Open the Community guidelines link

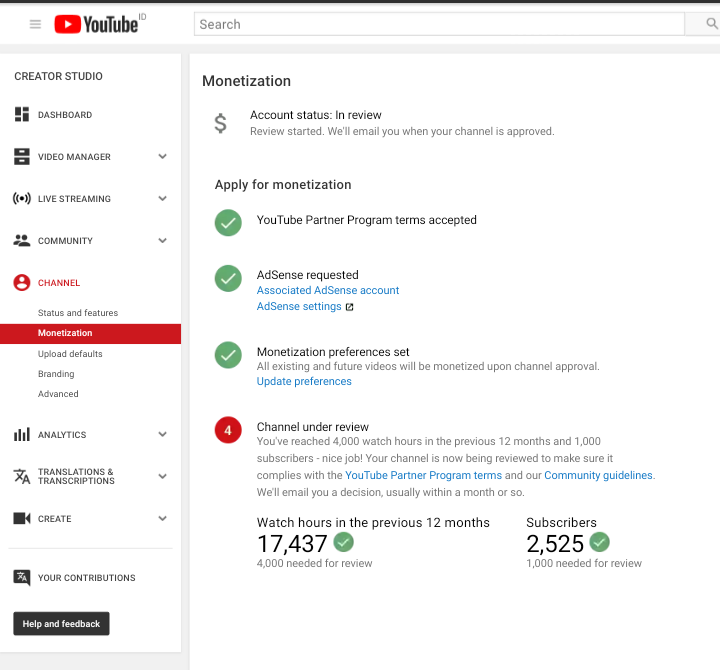coord(598,475)
